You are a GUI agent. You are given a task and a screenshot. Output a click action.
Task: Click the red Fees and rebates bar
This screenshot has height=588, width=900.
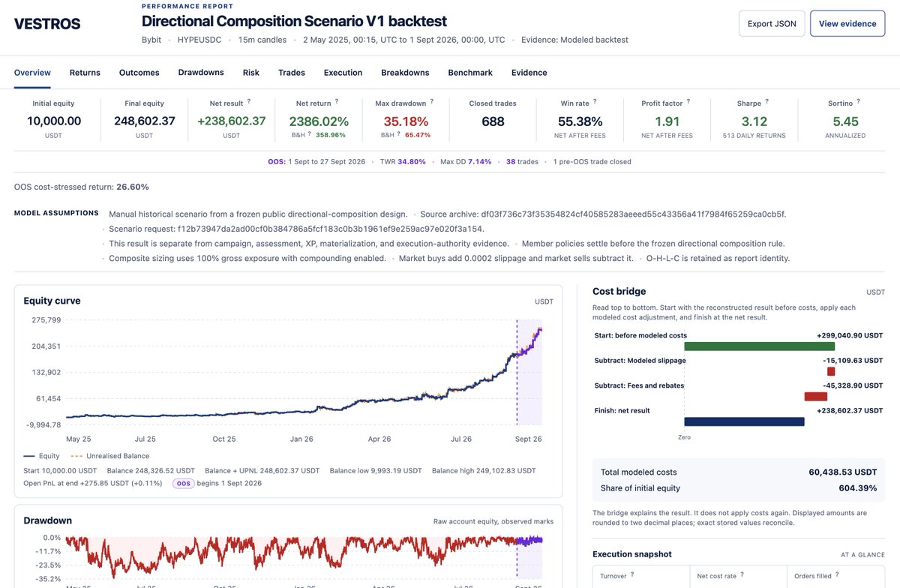pyautogui.click(x=816, y=396)
